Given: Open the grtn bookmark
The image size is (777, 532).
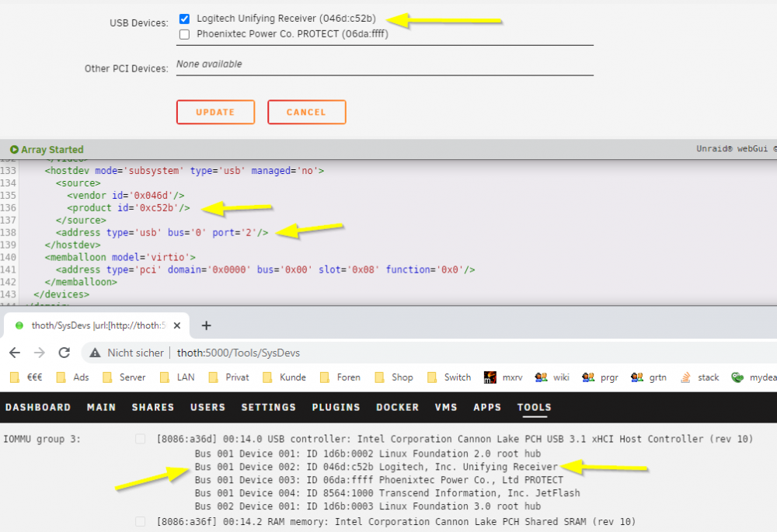Looking at the screenshot, I should pos(648,377).
